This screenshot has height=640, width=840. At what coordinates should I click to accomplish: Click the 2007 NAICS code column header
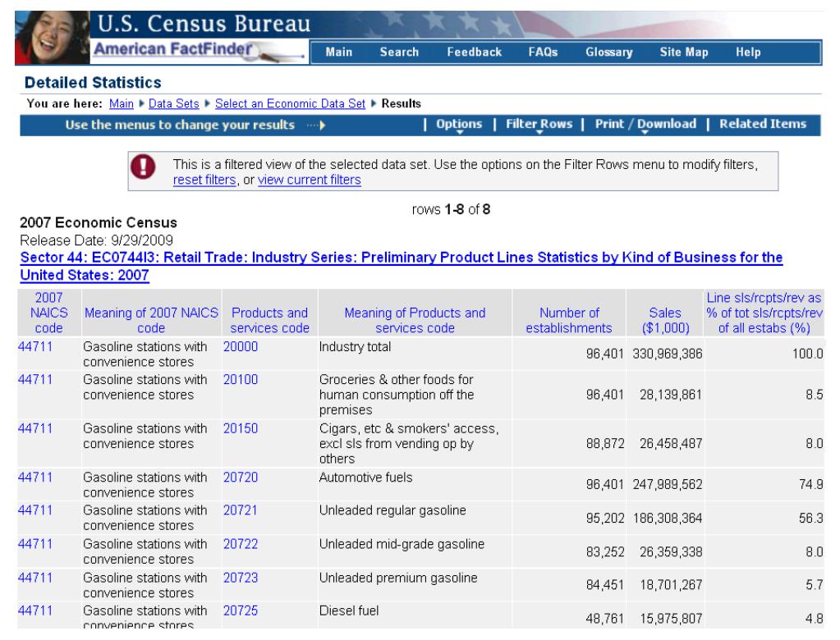tap(48, 313)
